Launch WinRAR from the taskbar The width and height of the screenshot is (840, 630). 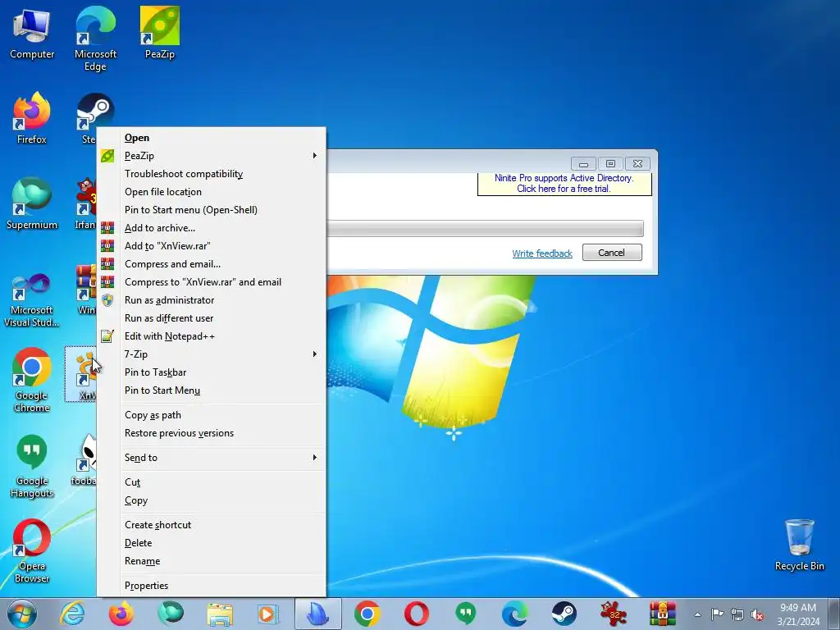click(x=663, y=614)
